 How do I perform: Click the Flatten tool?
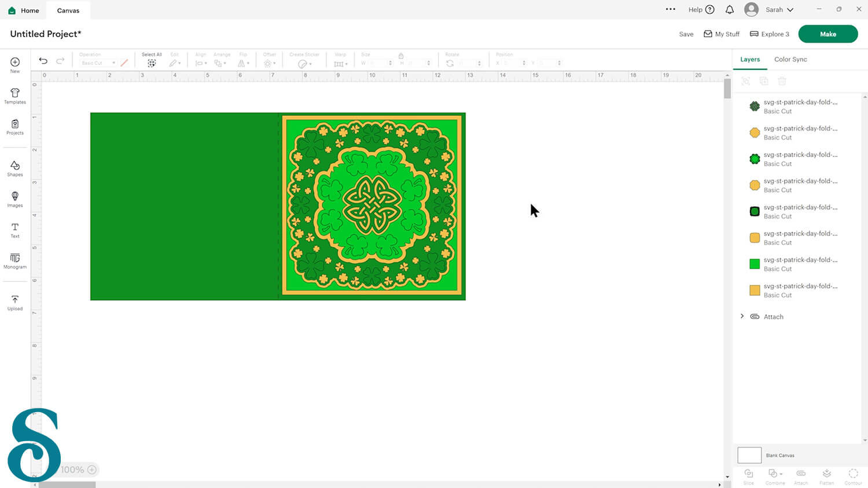click(x=827, y=476)
